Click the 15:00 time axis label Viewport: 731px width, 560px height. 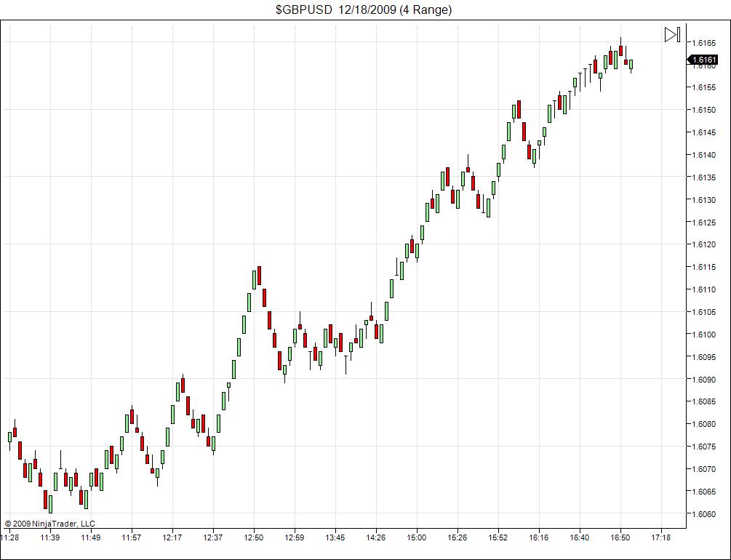(x=416, y=537)
